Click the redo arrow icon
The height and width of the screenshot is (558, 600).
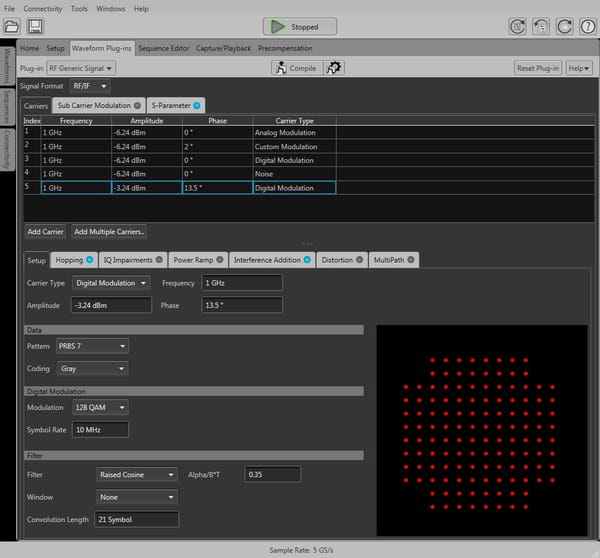pos(563,27)
